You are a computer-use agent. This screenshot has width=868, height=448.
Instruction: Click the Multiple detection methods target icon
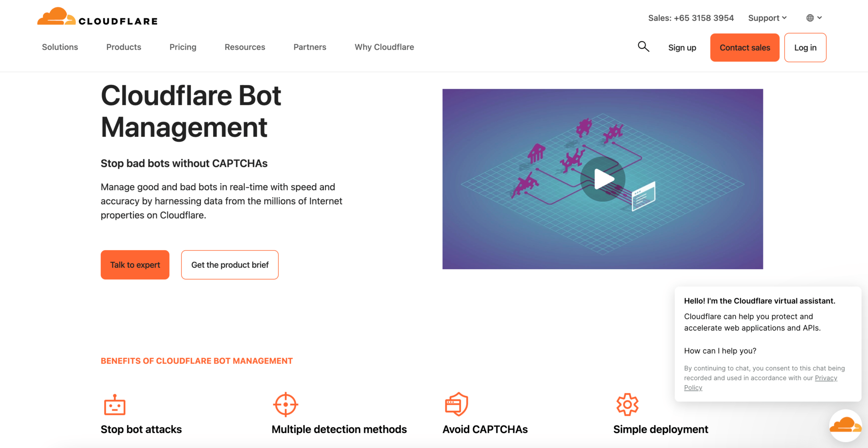pyautogui.click(x=286, y=405)
